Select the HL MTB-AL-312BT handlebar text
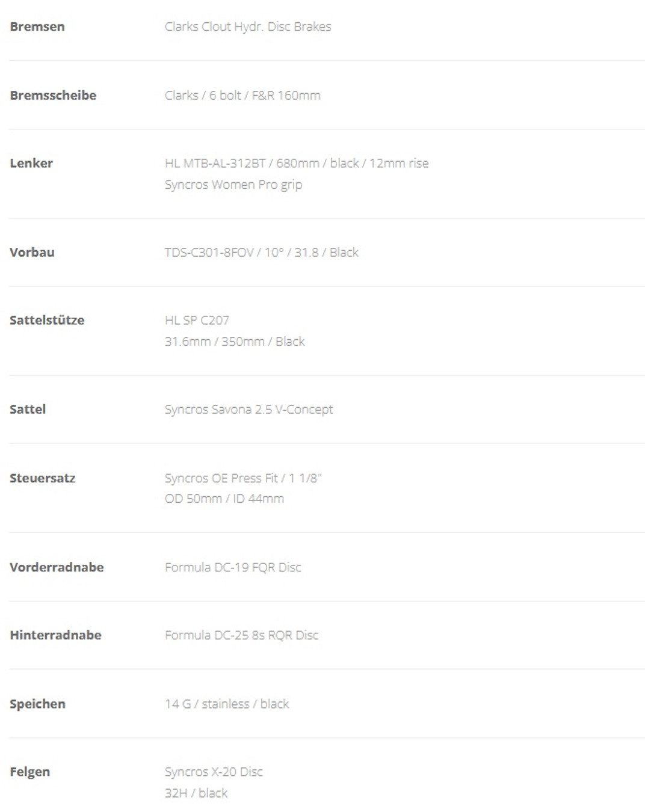The width and height of the screenshot is (645, 812). coord(297,163)
